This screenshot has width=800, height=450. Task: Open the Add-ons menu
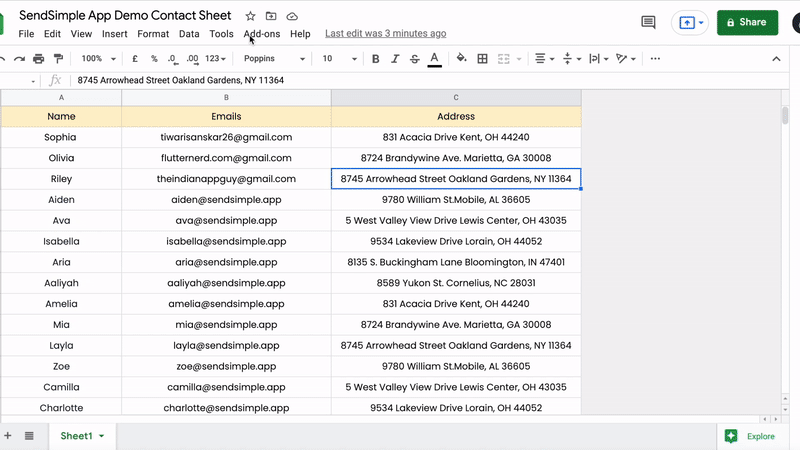coord(262,34)
